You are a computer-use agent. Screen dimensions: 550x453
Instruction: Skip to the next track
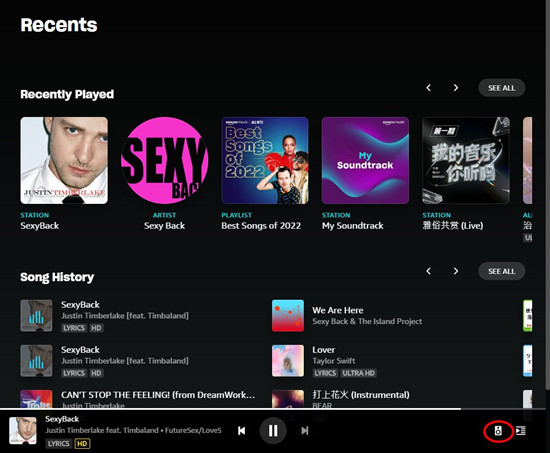[305, 431]
